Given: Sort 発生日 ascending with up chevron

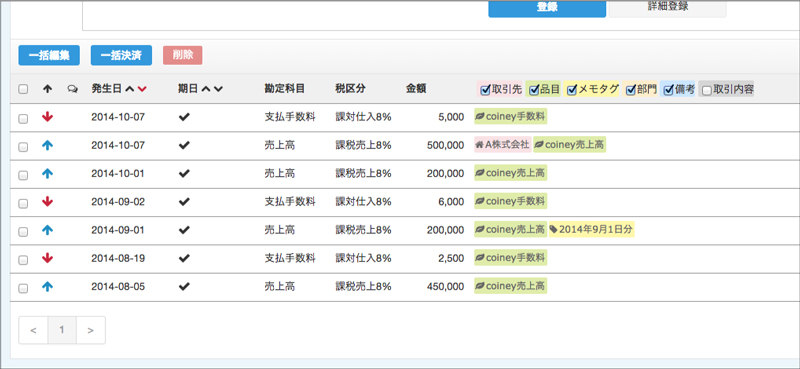Looking at the screenshot, I should coord(130,89).
